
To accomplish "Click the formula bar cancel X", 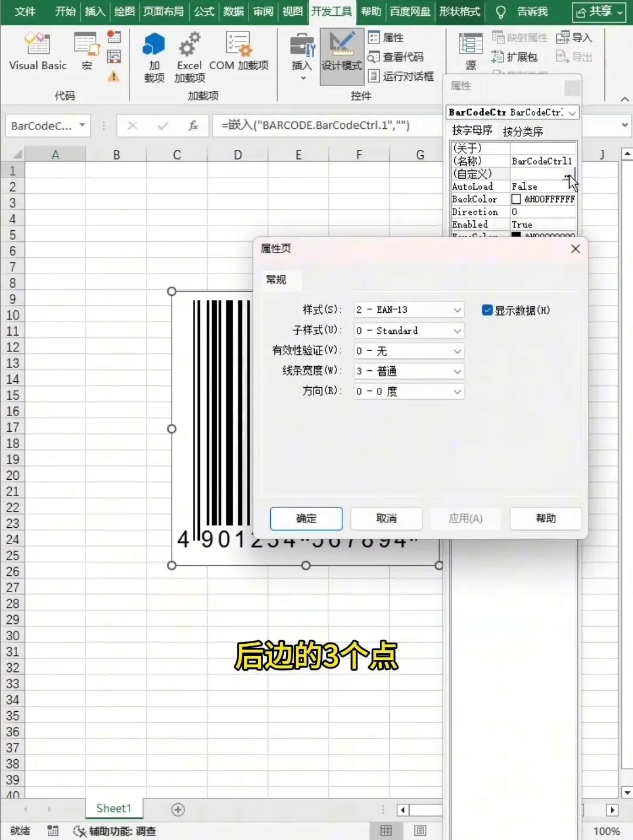I will (x=132, y=125).
